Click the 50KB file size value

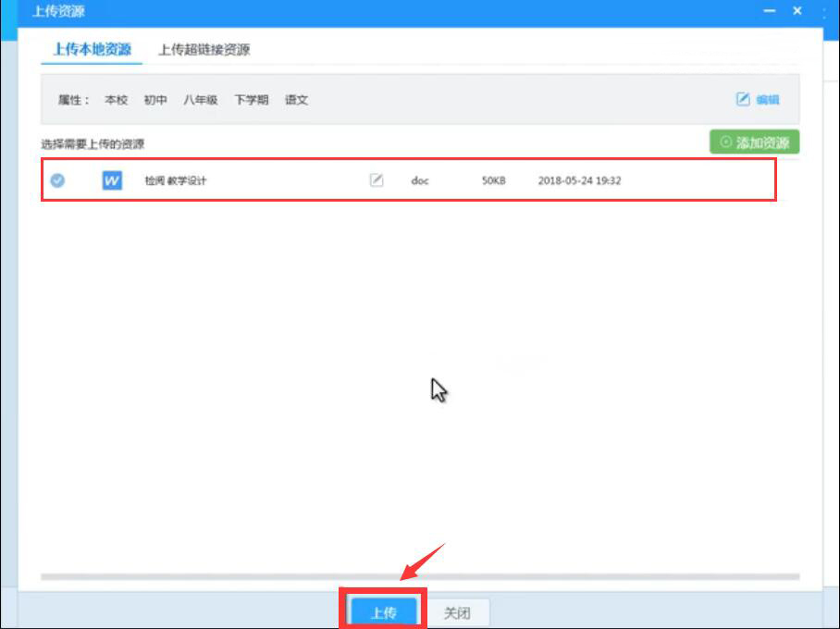click(493, 180)
